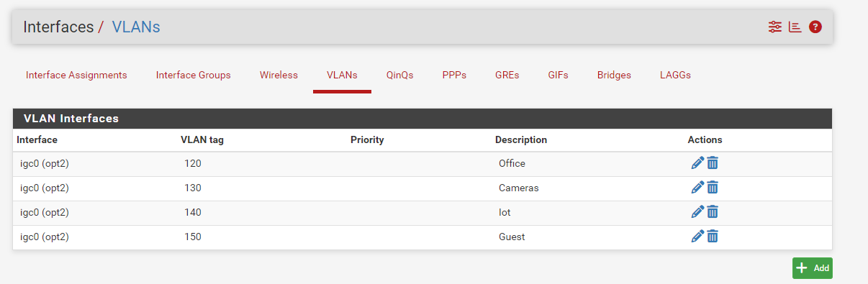Screen dimensions: 868x284
Task: Delete the Iot VLAN 140 entry
Action: pyautogui.click(x=713, y=212)
